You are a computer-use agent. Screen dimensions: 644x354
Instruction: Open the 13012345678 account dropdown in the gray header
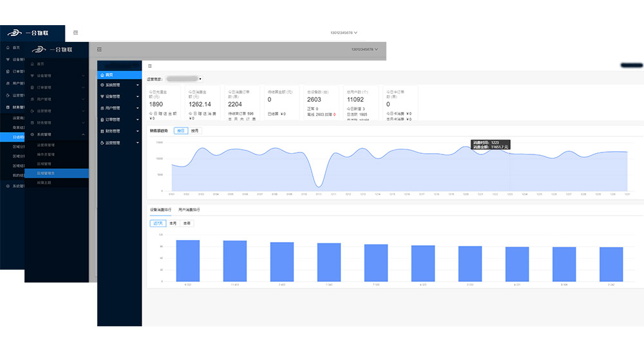coord(364,49)
